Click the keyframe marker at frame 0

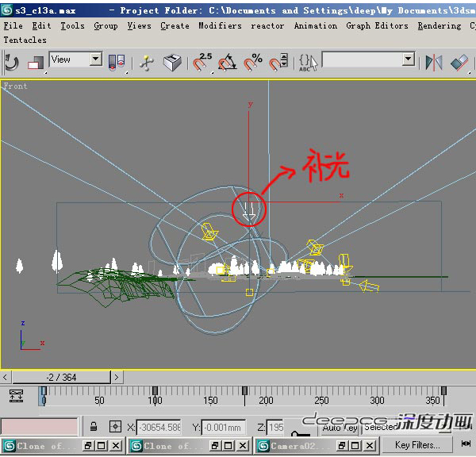(x=44, y=391)
